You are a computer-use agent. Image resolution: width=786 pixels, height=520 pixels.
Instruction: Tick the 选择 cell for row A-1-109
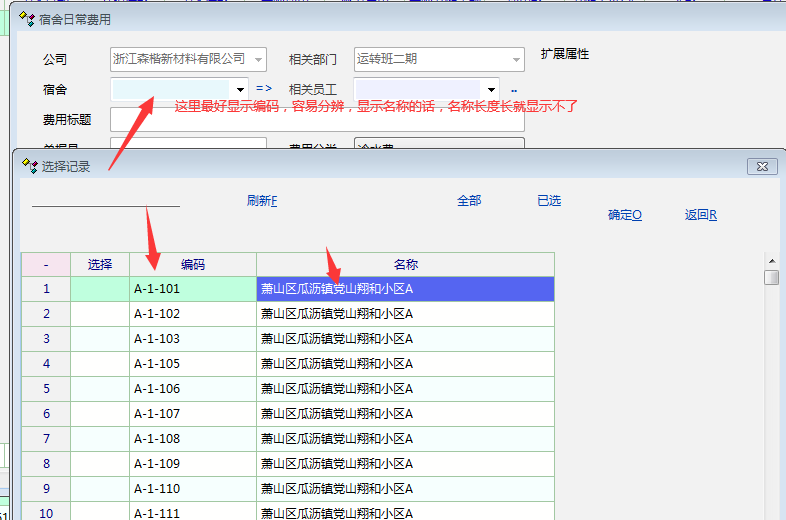click(100, 464)
